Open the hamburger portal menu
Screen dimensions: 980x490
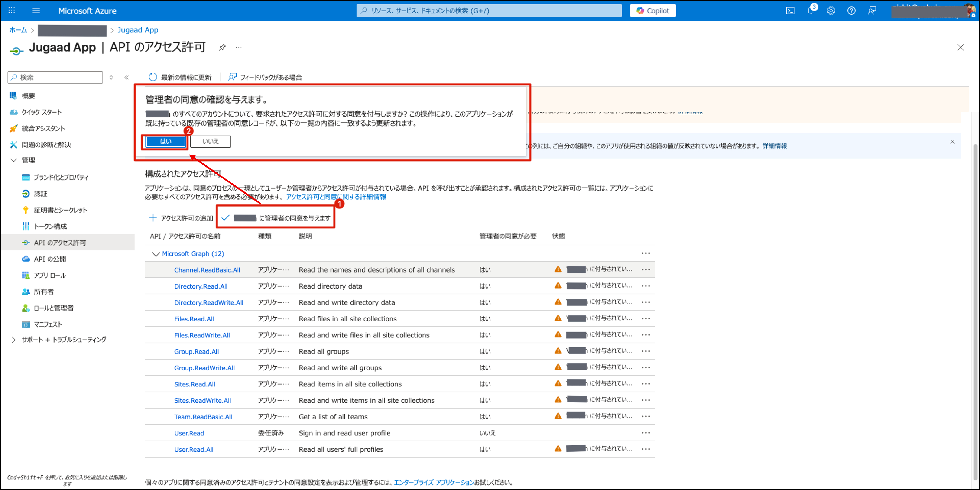[x=36, y=11]
